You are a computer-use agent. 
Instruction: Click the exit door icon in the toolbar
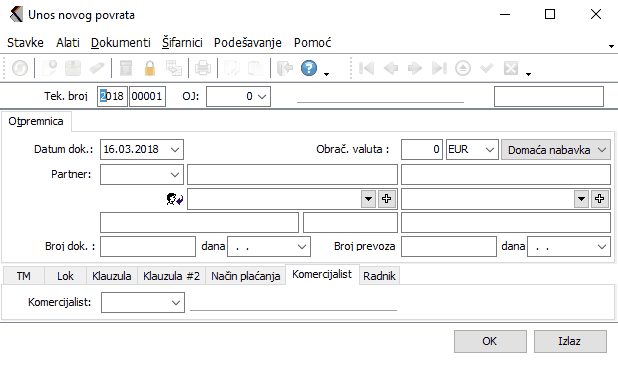click(285, 68)
